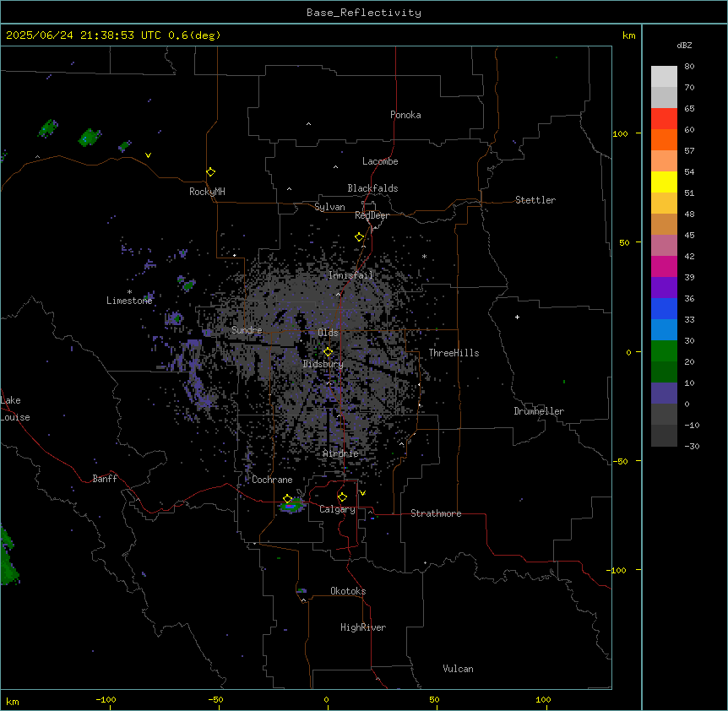Click the Airdrie city label
Image resolution: width=728 pixels, height=711 pixels.
(x=340, y=453)
